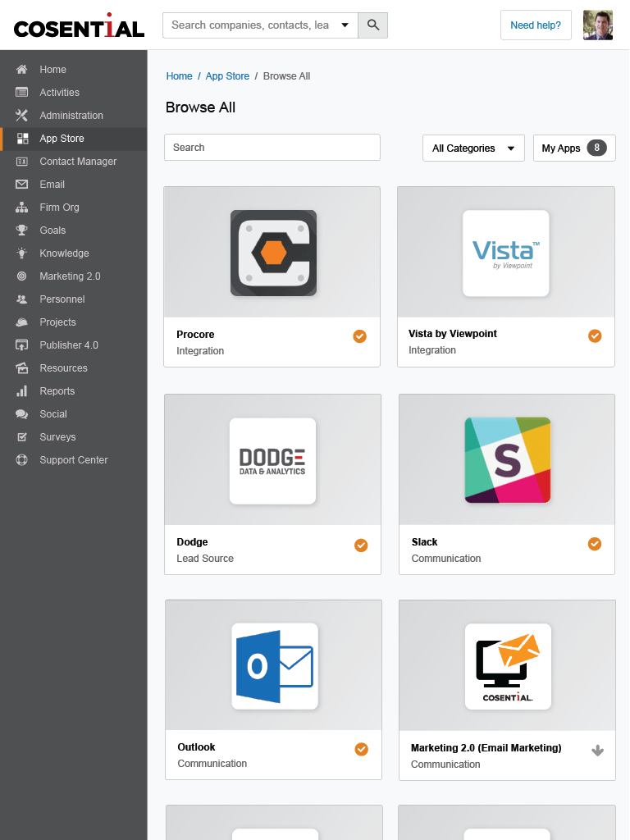Screen dimensions: 630x840
Task: Click the Cosential logo
Action: click(80, 25)
